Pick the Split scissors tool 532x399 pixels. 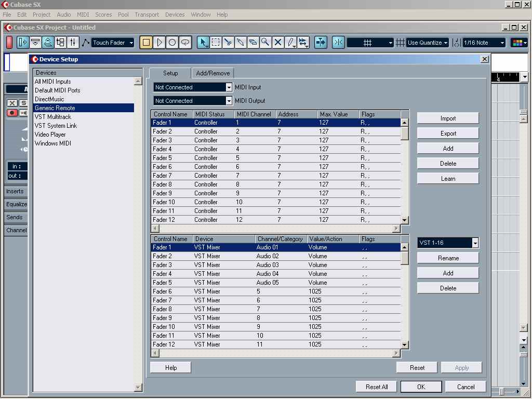pos(228,43)
